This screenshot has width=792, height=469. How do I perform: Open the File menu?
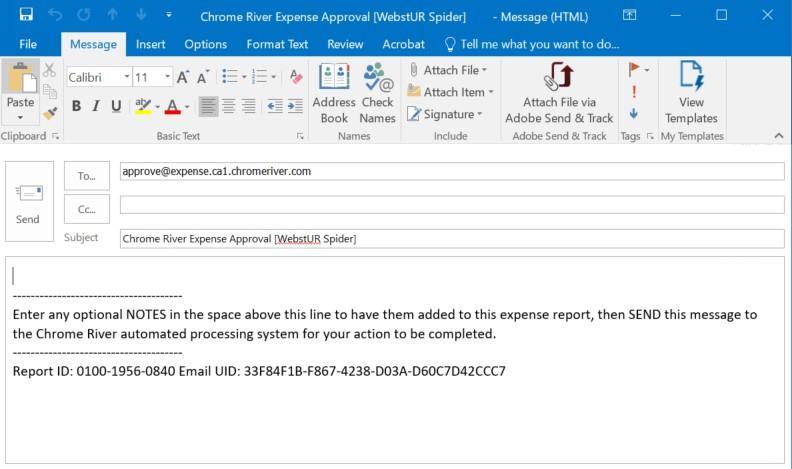pyautogui.click(x=28, y=44)
